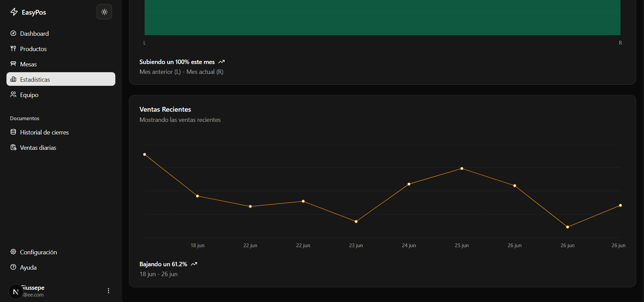This screenshot has width=644, height=302.
Task: Select the 23 jun data point
Action: [356, 222]
